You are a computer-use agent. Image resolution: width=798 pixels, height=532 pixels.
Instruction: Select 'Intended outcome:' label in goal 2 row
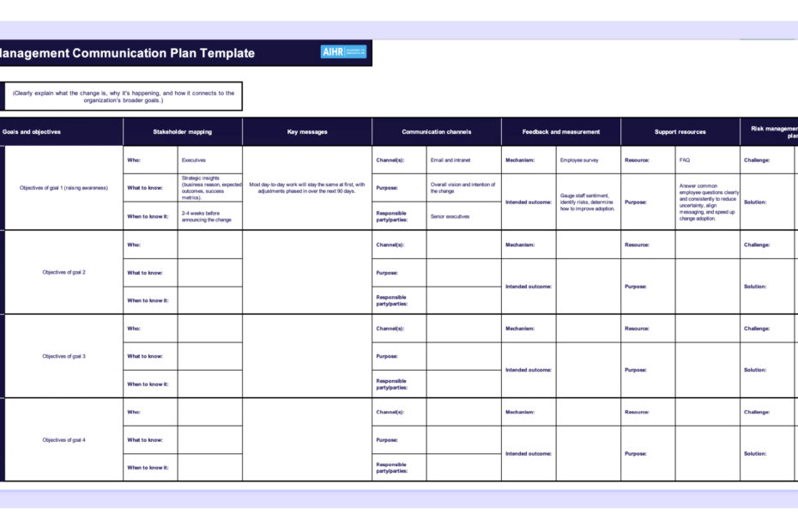tap(529, 287)
